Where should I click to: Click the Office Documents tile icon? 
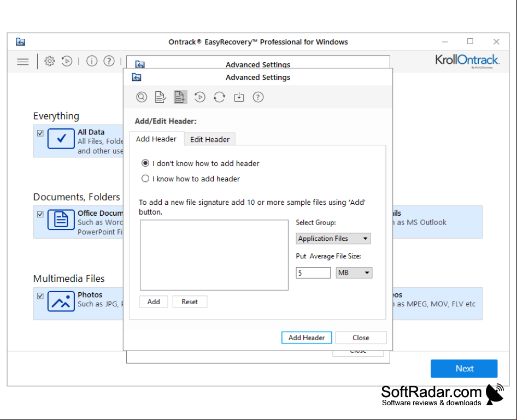tap(61, 220)
